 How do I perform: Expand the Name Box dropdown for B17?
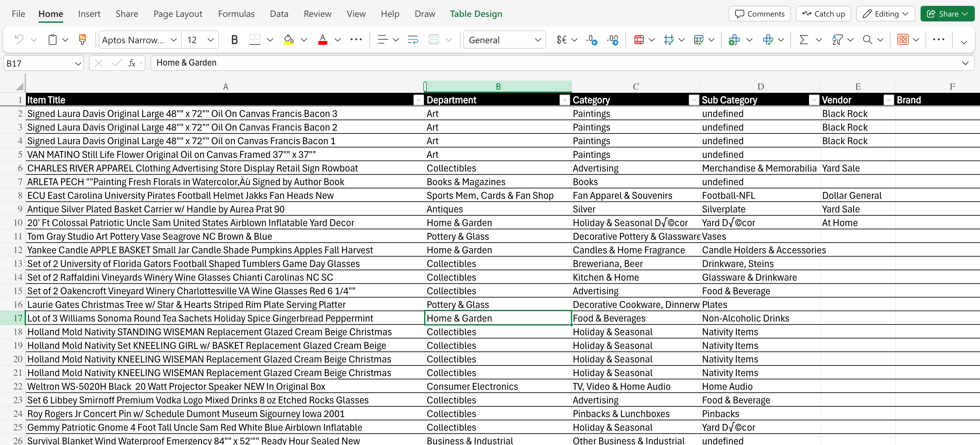78,64
